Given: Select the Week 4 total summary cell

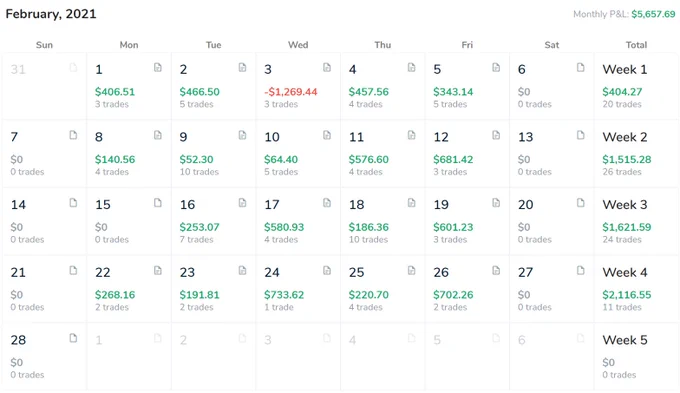Looking at the screenshot, I should point(636,289).
